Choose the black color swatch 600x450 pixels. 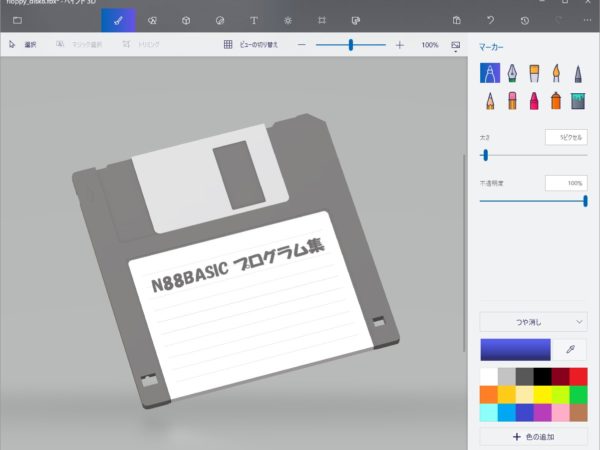[543, 377]
